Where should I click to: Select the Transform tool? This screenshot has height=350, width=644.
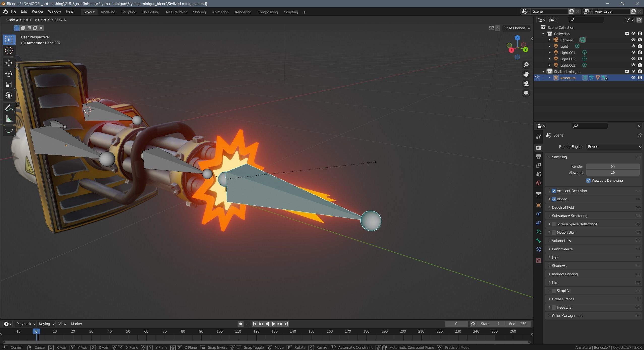[9, 95]
